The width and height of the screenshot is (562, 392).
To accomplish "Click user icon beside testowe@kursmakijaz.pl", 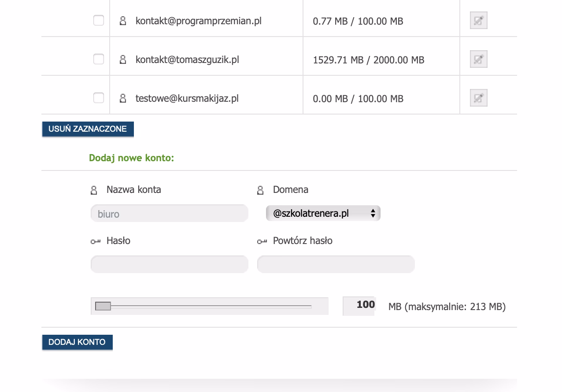I will point(122,98).
